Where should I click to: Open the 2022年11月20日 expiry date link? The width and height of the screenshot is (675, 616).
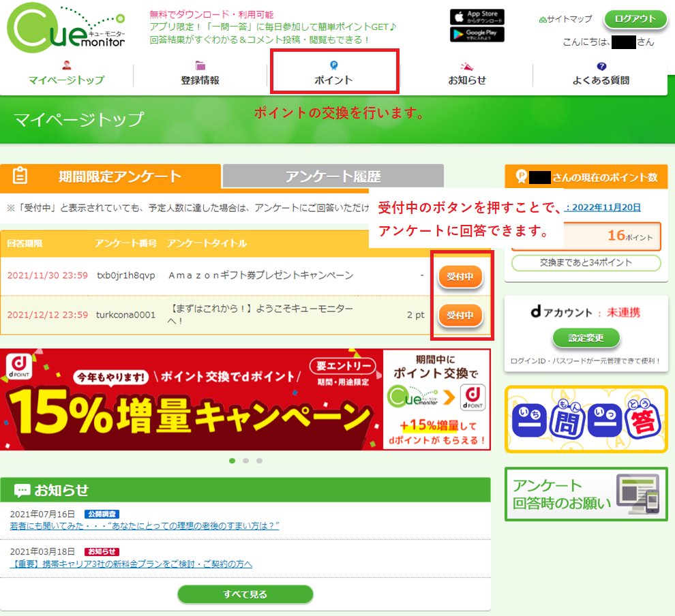point(603,207)
